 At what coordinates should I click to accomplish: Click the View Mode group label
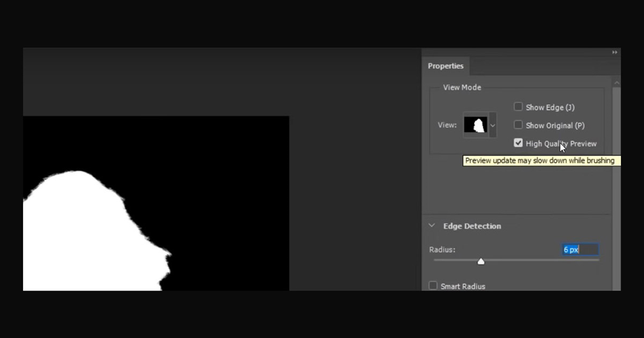tap(462, 88)
